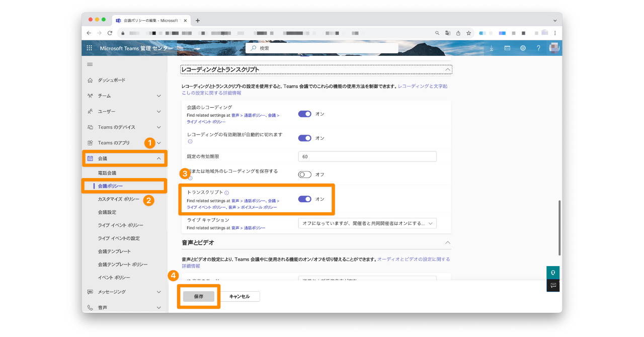Click the browser page reload icon
The height and width of the screenshot is (337, 644).
click(x=110, y=33)
